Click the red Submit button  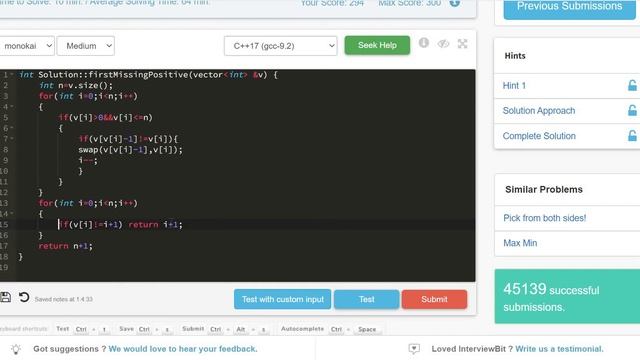tap(434, 299)
